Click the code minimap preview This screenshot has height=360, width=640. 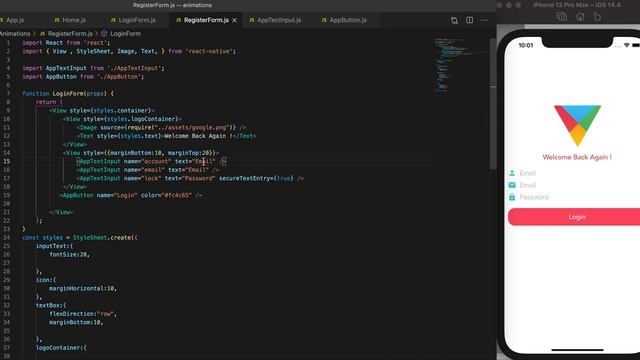461,65
